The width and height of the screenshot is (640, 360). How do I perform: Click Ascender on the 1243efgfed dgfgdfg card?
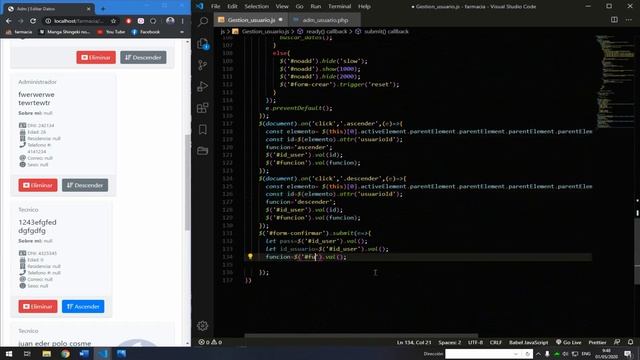(83, 307)
